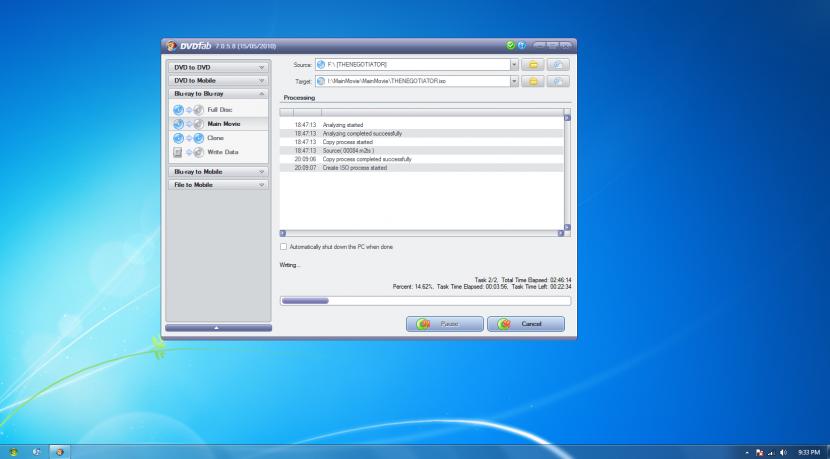Select Write Data mode
The width and height of the screenshot is (830, 459).
tap(223, 152)
